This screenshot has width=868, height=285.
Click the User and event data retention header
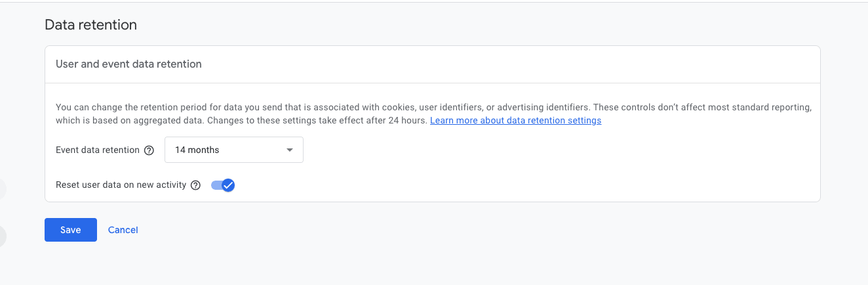coord(128,64)
